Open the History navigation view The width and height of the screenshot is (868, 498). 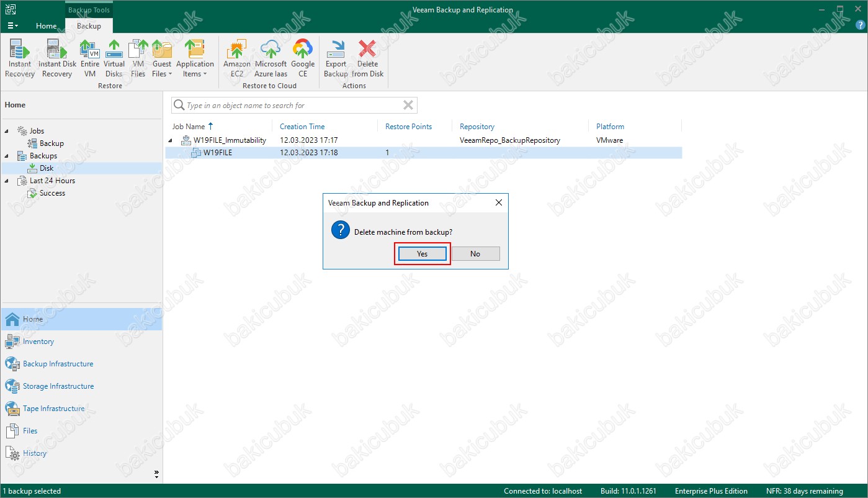tap(81, 453)
